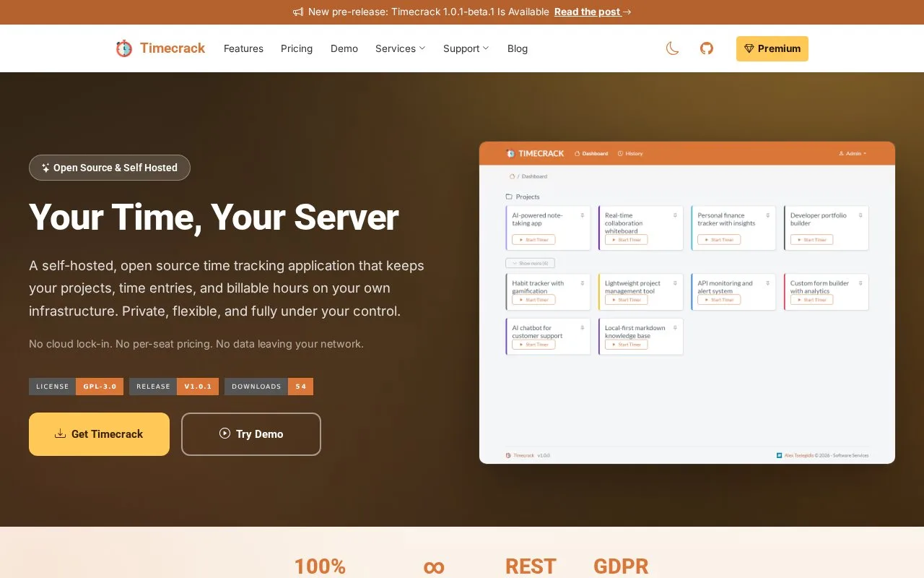Expand the Support dropdown menu

click(466, 48)
